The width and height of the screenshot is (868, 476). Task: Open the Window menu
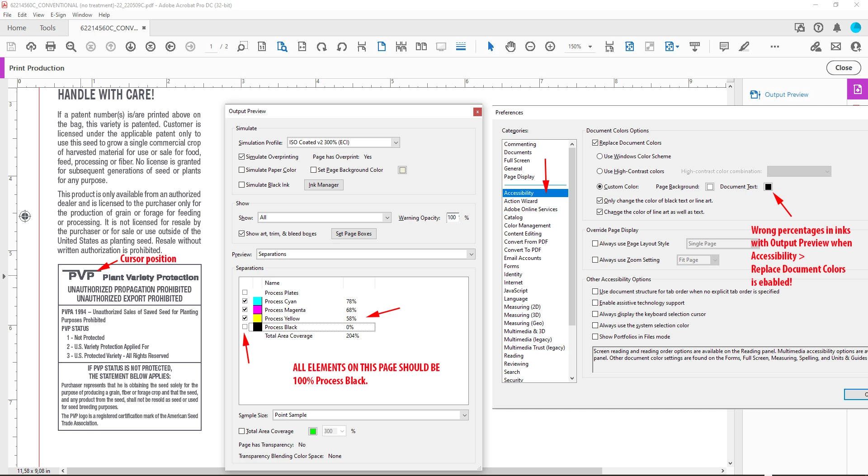[x=82, y=15]
